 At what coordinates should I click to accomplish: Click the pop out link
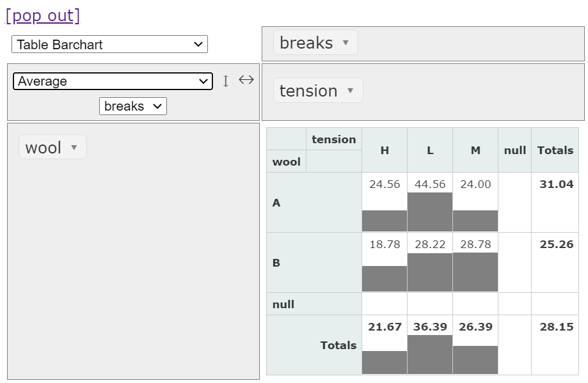43,15
